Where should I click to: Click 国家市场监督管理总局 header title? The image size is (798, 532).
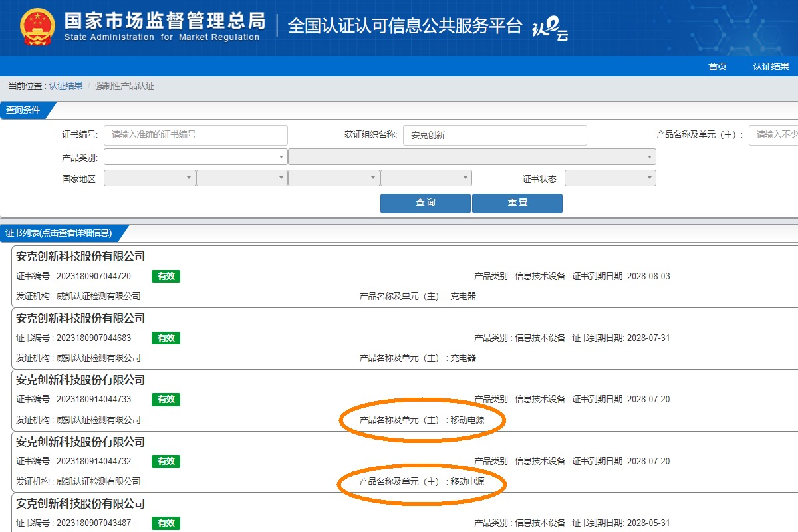pos(164,21)
